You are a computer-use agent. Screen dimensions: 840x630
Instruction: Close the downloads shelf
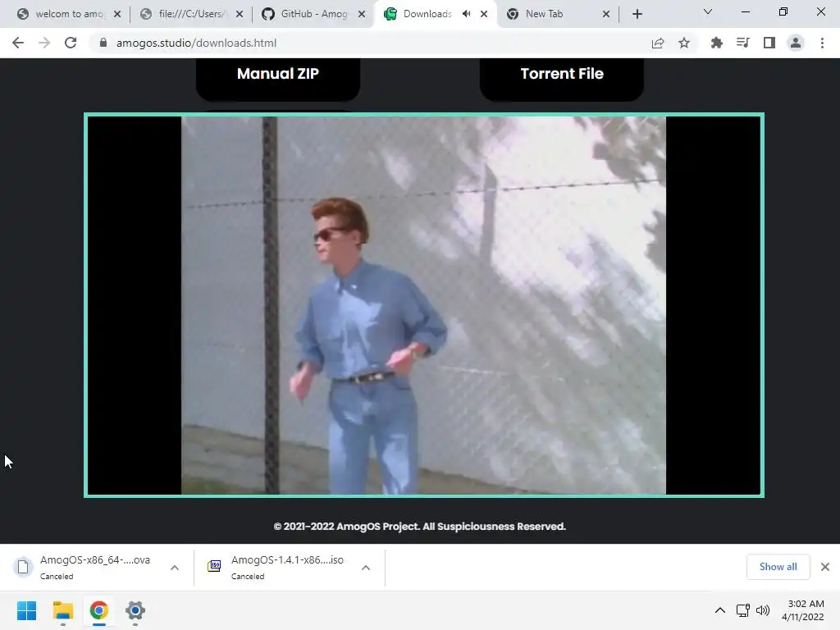tap(825, 567)
